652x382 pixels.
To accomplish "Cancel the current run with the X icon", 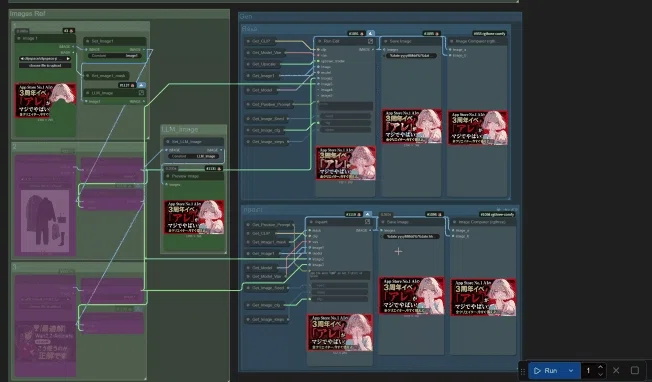I will (616, 370).
